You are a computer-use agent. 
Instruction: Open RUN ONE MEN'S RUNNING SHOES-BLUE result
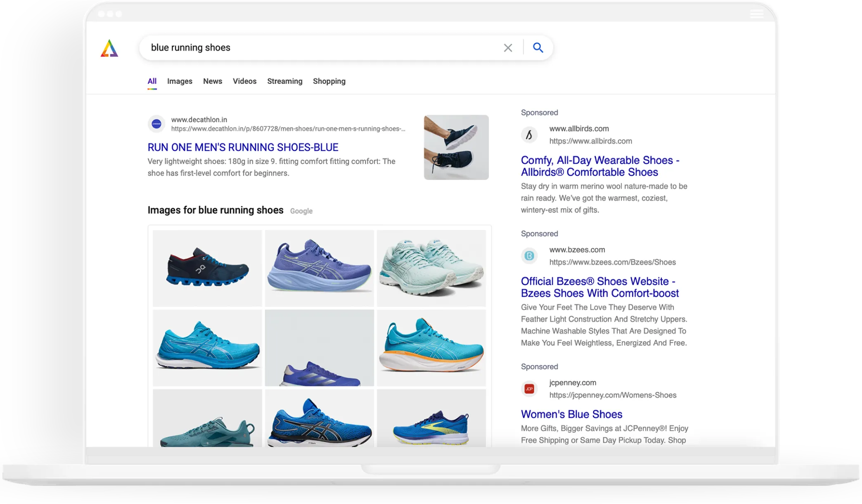(243, 147)
